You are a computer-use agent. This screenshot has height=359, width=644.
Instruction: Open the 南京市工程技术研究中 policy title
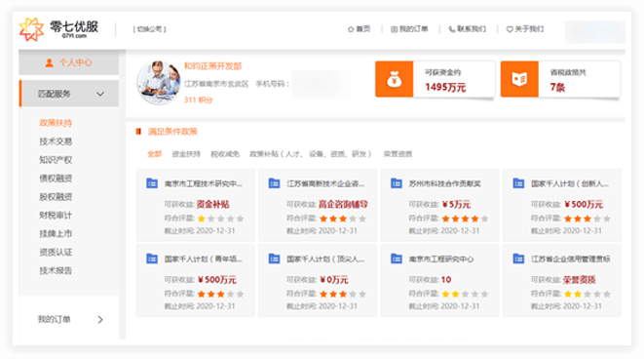pyautogui.click(x=204, y=183)
